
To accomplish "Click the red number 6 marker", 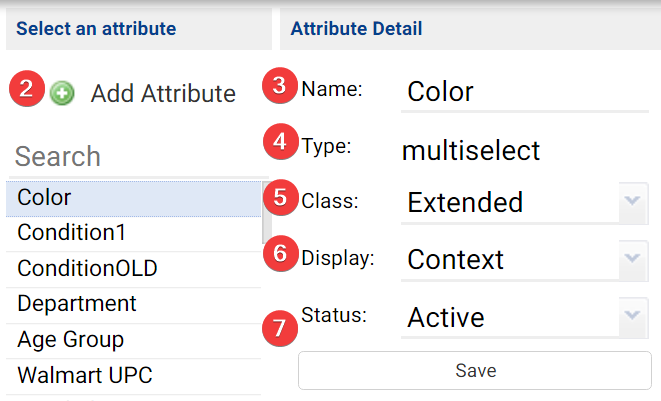I will [281, 254].
